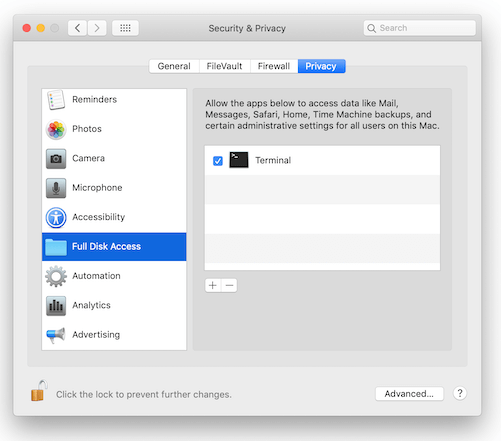Remove app with the minus button
The image size is (501, 441).
click(229, 285)
